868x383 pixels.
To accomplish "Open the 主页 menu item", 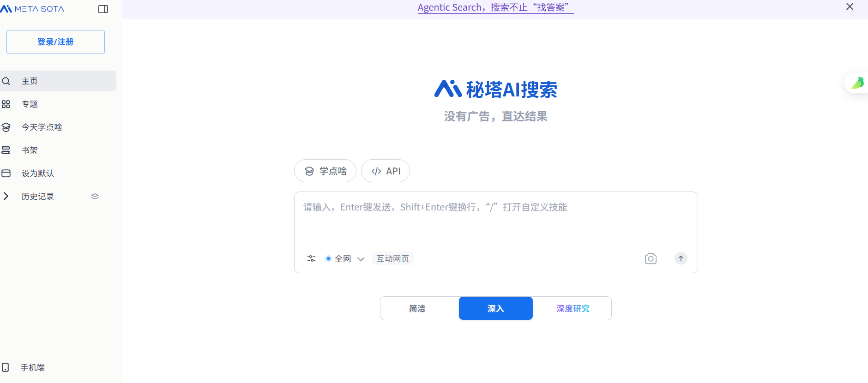I will [x=58, y=81].
